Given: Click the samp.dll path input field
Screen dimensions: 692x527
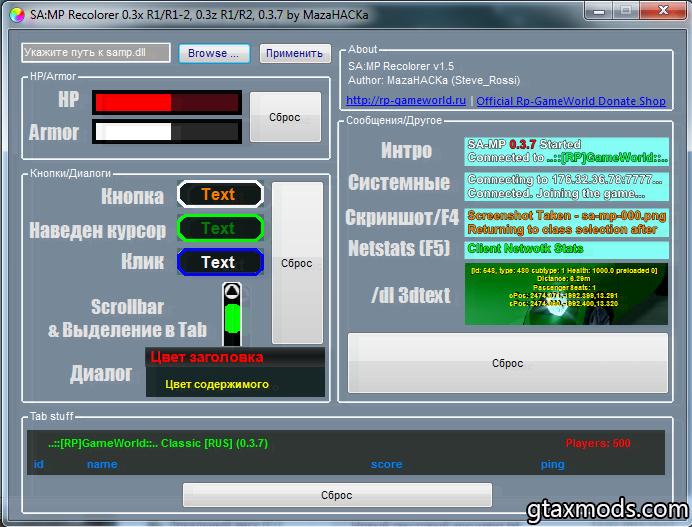Looking at the screenshot, I should [96, 52].
